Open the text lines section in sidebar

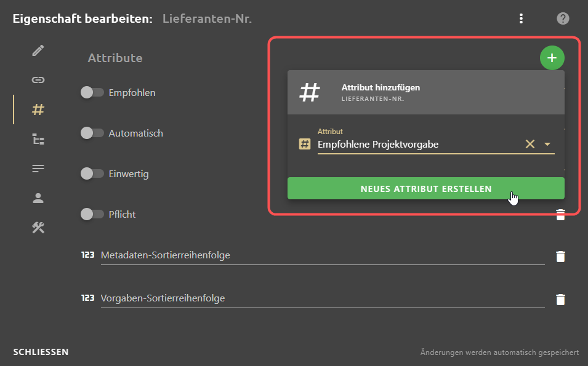38,169
